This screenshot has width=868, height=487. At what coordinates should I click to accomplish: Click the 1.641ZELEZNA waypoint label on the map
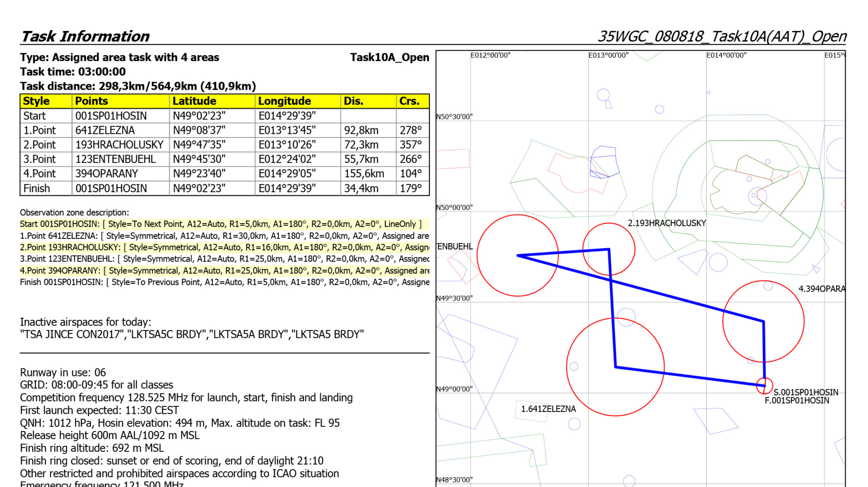click(x=548, y=409)
